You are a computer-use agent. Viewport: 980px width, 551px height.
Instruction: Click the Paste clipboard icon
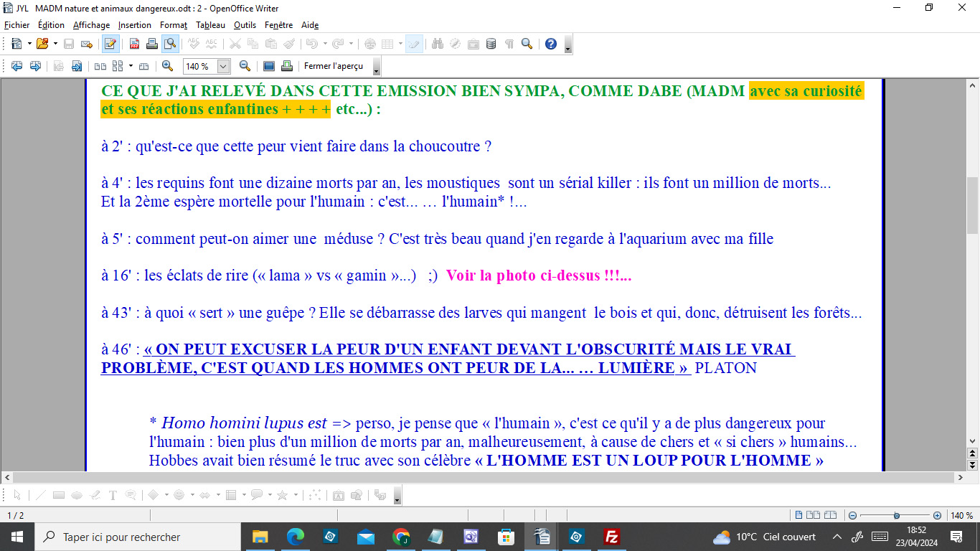pyautogui.click(x=270, y=44)
